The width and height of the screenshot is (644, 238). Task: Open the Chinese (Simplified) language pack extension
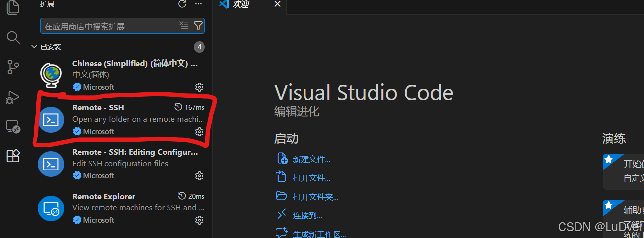[120, 75]
